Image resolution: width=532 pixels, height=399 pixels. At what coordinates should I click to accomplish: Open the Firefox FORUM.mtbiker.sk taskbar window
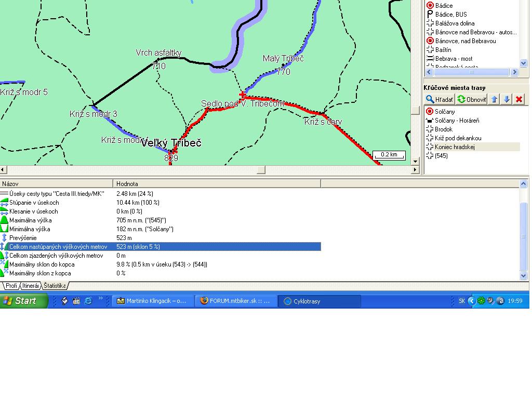point(235,301)
